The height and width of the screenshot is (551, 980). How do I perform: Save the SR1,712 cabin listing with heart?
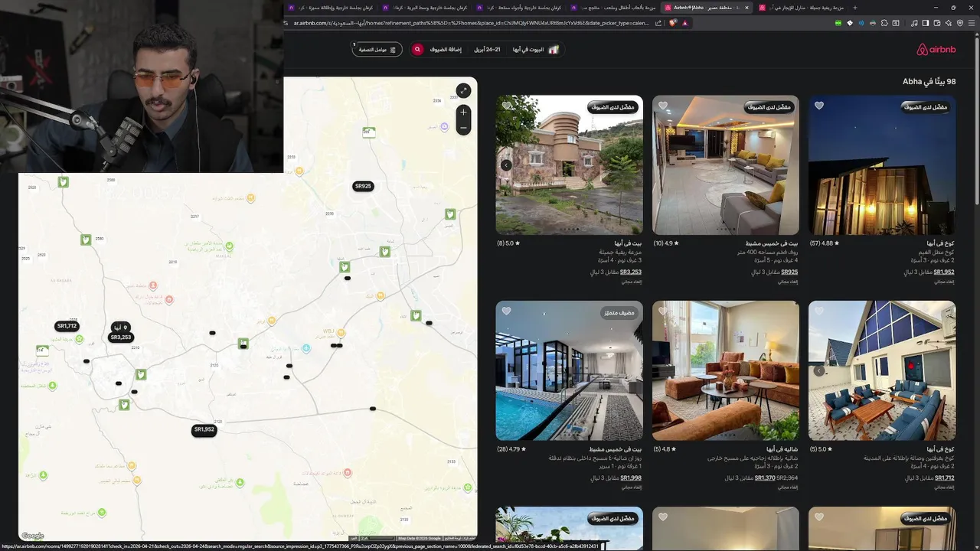[819, 311]
